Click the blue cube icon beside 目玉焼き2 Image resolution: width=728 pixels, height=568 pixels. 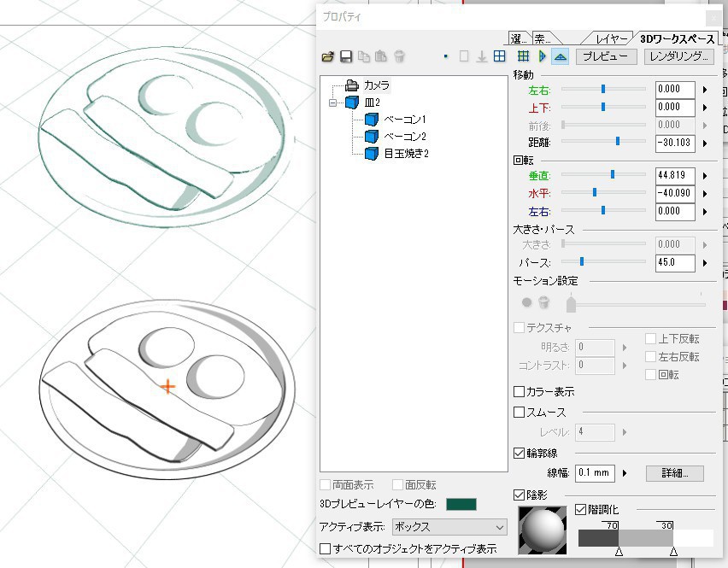pos(372,153)
